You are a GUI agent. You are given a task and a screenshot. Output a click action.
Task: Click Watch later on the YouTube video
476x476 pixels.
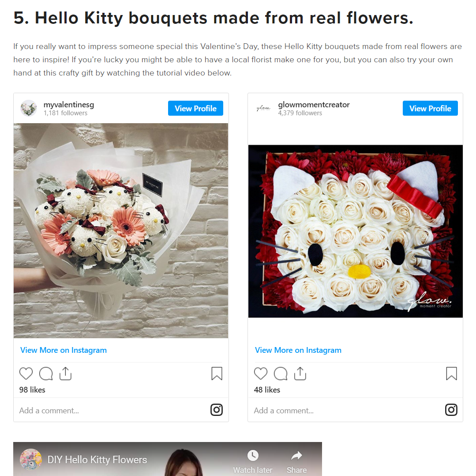pos(253,461)
